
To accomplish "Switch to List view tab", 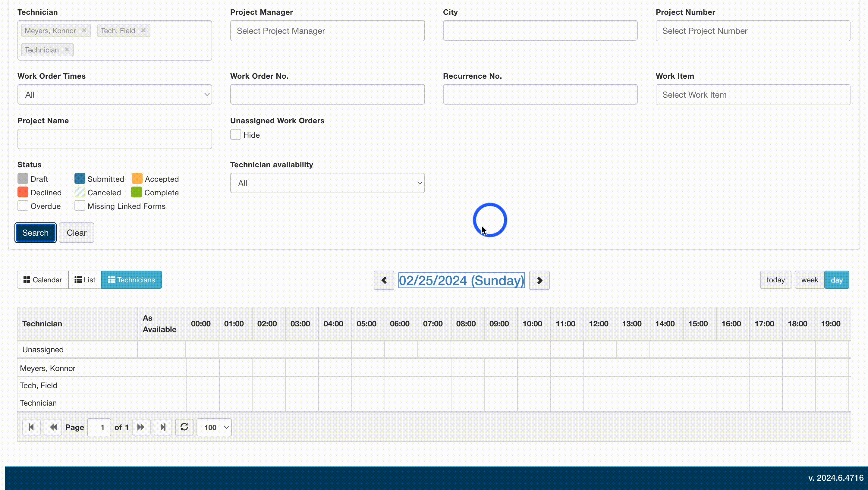I will 85,280.
